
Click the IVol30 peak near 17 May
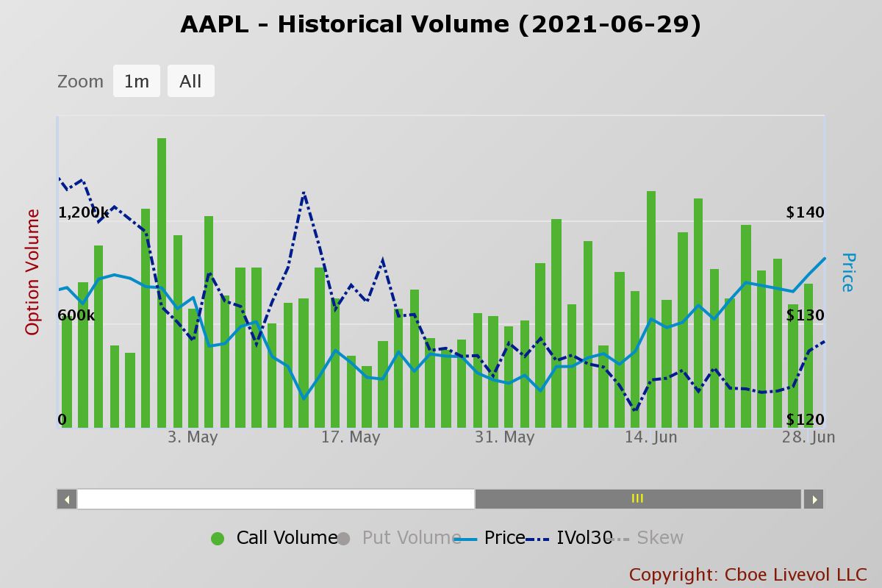coord(304,193)
